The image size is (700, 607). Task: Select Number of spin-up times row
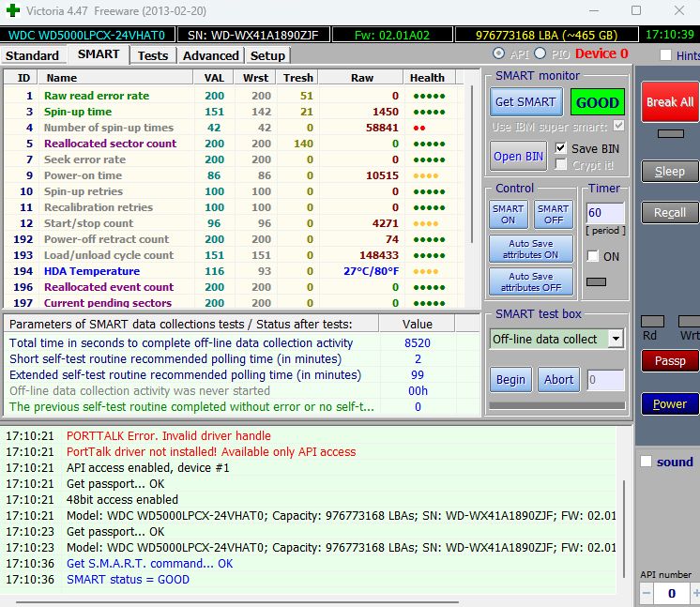tap(234, 128)
